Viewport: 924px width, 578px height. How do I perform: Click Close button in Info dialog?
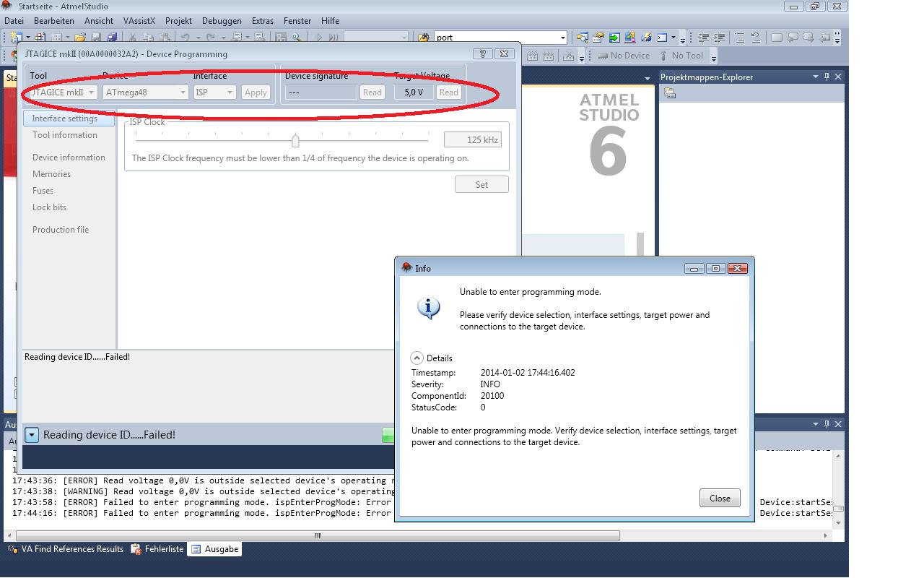pos(720,498)
